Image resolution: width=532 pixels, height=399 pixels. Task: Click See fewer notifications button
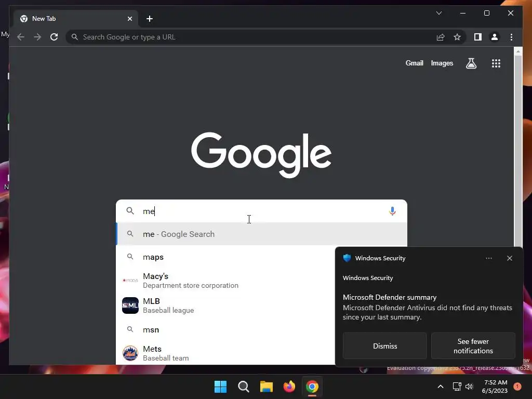click(x=473, y=345)
